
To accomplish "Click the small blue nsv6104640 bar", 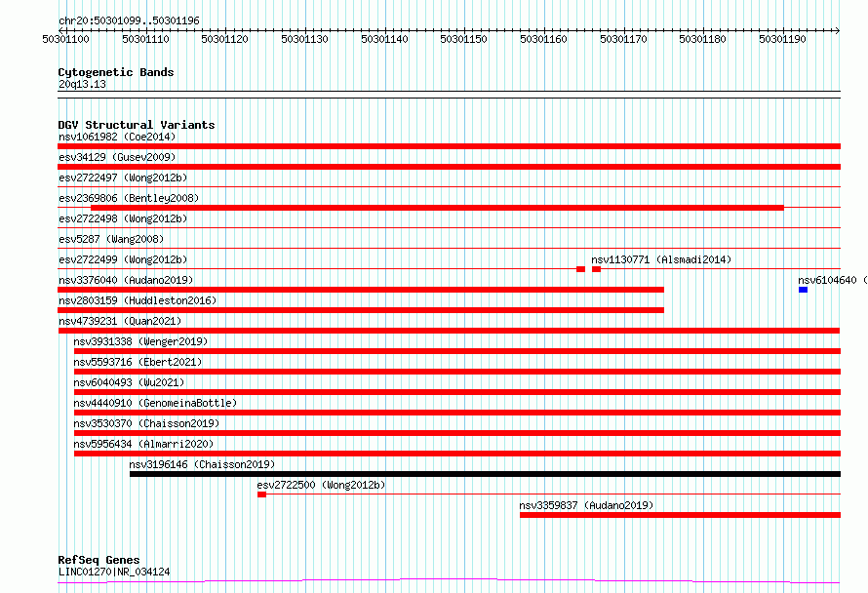I will pos(804,290).
